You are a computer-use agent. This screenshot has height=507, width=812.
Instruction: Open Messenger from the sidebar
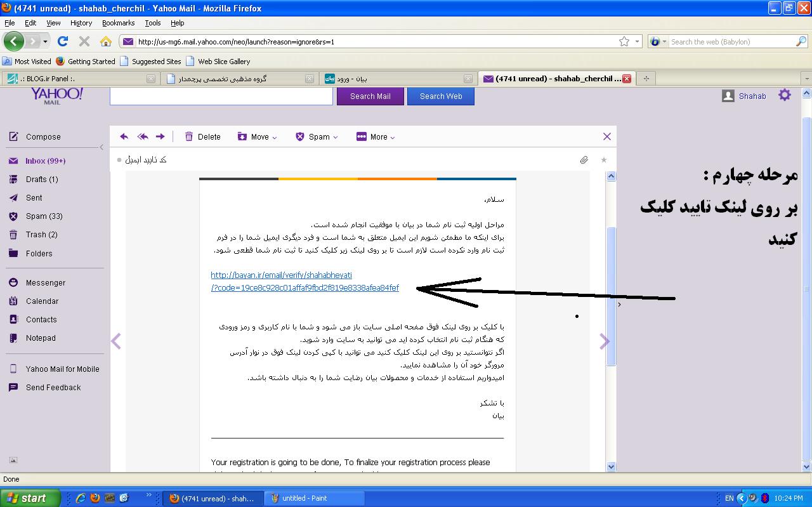pyautogui.click(x=46, y=283)
